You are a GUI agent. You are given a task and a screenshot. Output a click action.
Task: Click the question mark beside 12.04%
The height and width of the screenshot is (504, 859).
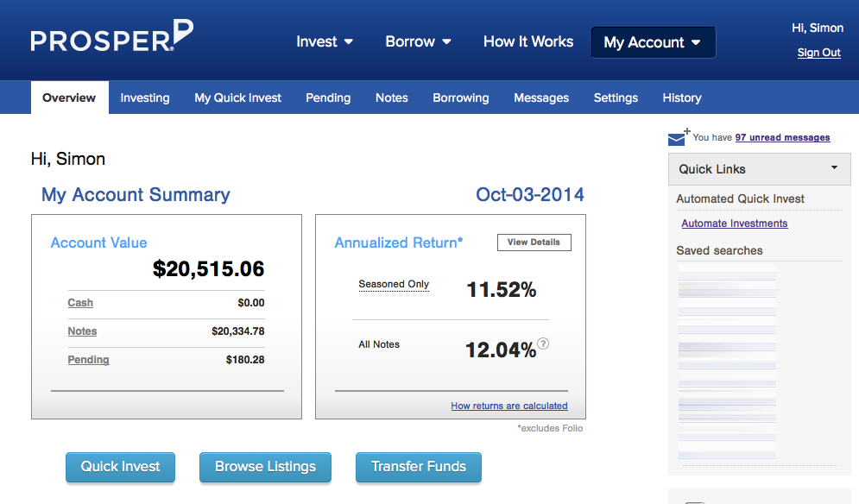pyautogui.click(x=543, y=343)
